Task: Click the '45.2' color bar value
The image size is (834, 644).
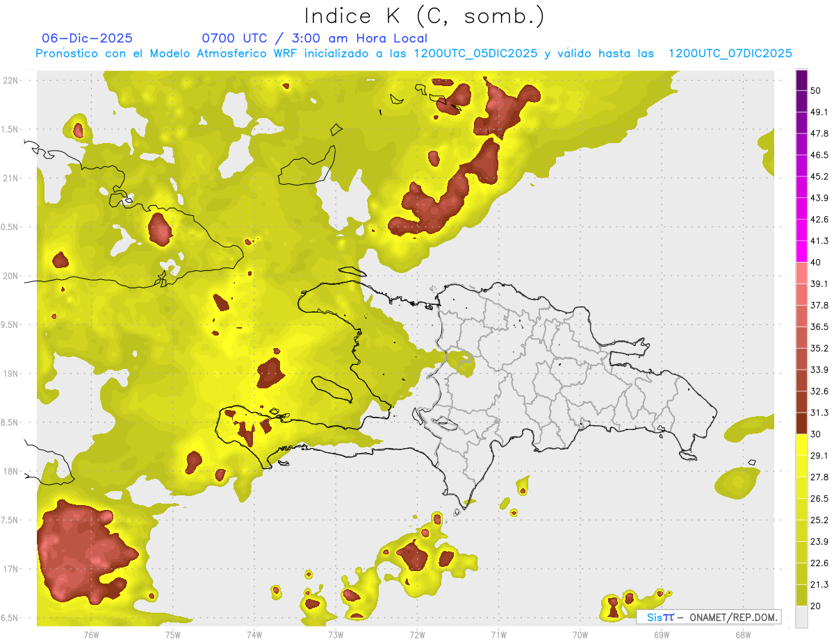Action: [x=819, y=176]
